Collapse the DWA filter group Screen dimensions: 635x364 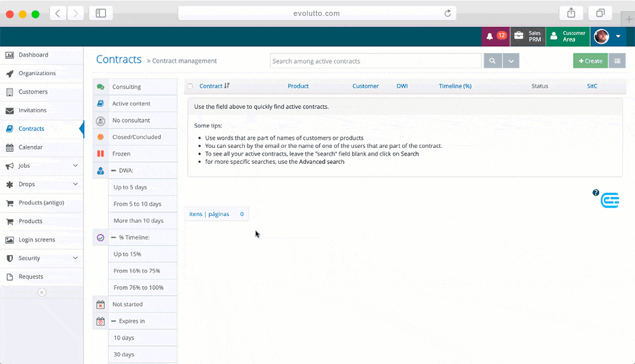(114, 170)
